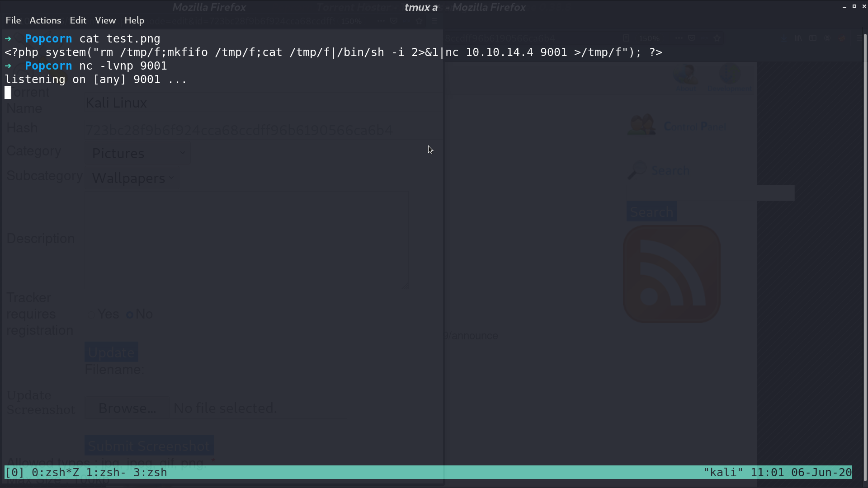
Task: Open the View menu
Action: pyautogui.click(x=105, y=20)
